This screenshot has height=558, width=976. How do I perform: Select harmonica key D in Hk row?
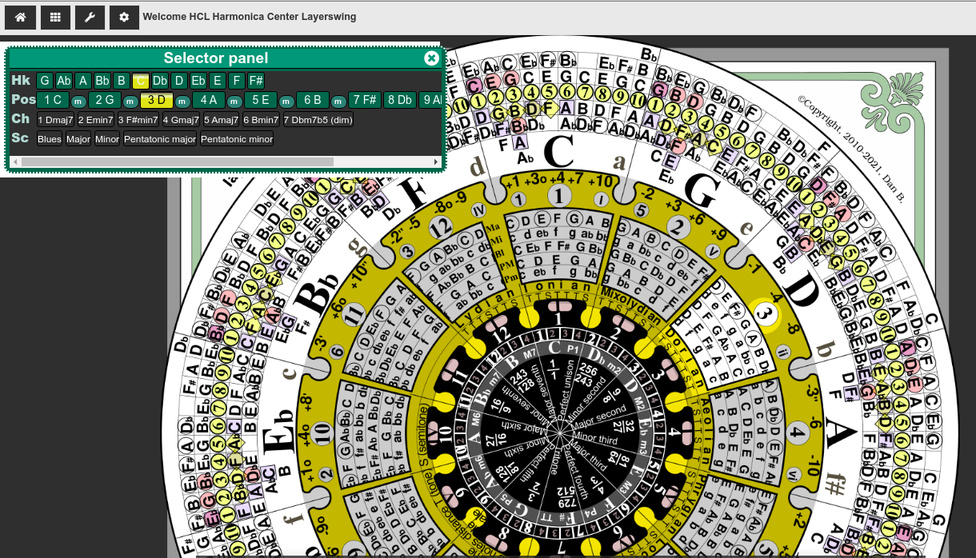point(179,81)
